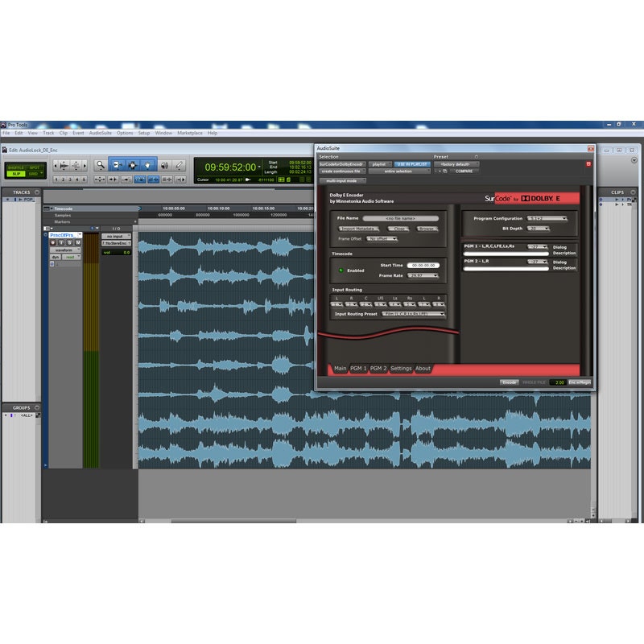644x644 pixels.
Task: Select zoom preset 3
Action: pos(70,180)
